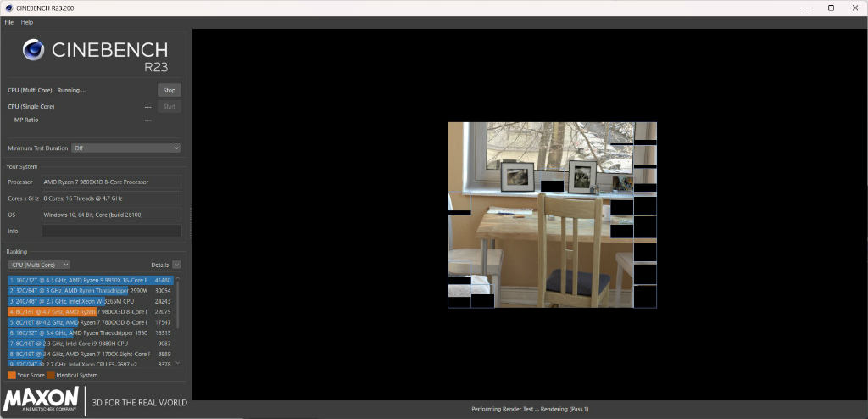This screenshot has width=868, height=419.
Task: Click the orange Your Score legend swatch
Action: 12,375
